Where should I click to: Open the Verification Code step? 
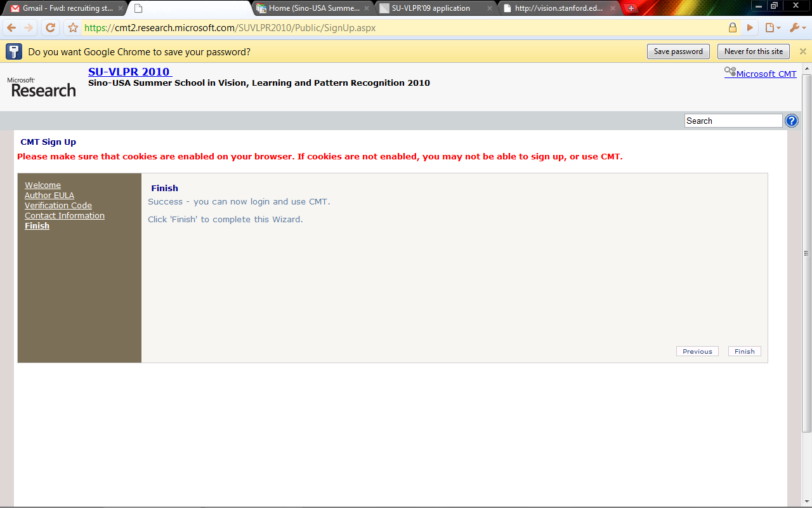click(58, 206)
